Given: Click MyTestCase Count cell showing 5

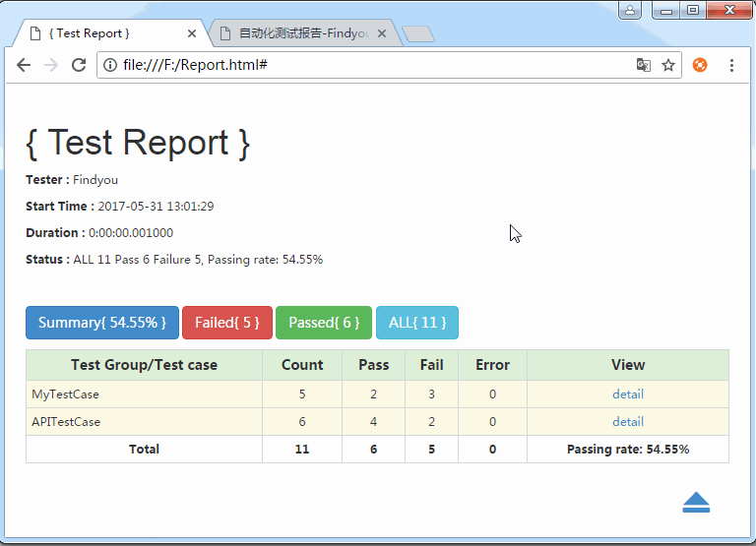Looking at the screenshot, I should click(302, 394).
